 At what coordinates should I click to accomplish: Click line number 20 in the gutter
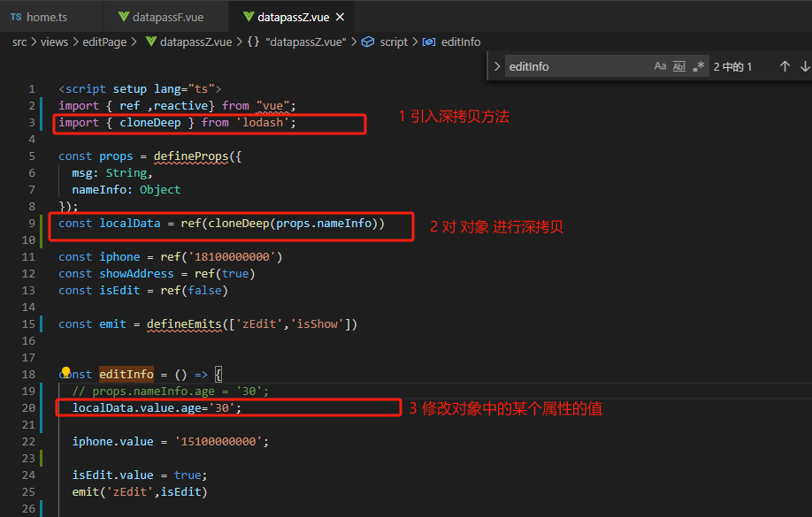tap(28, 407)
